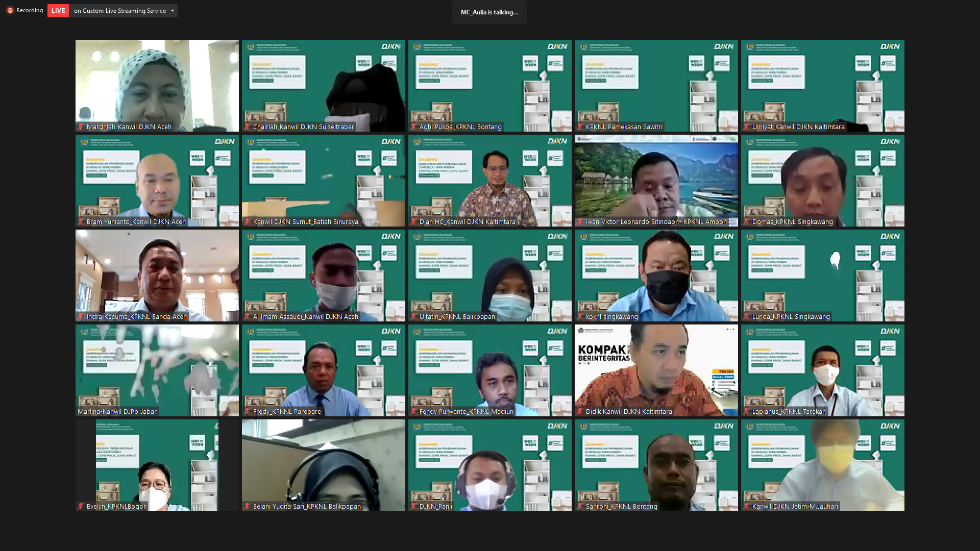
Task: Expand the Custom Live Streaming Service dropdown
Action: 173,11
